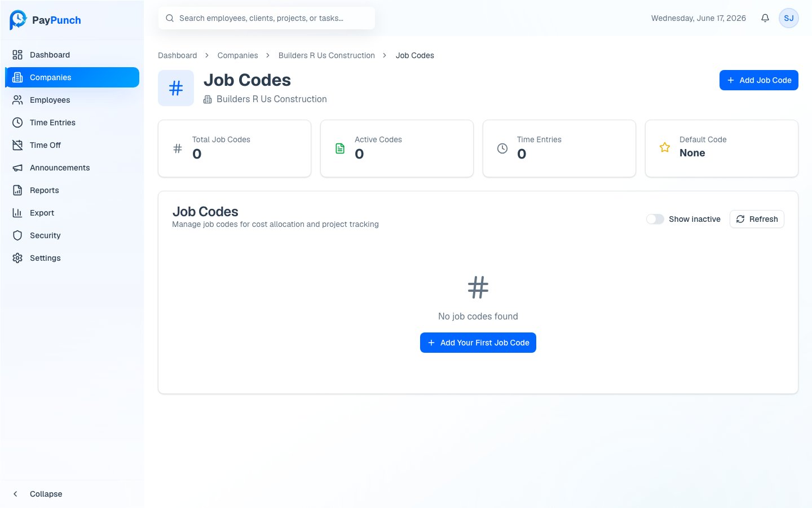Click the search input field

pos(267,18)
